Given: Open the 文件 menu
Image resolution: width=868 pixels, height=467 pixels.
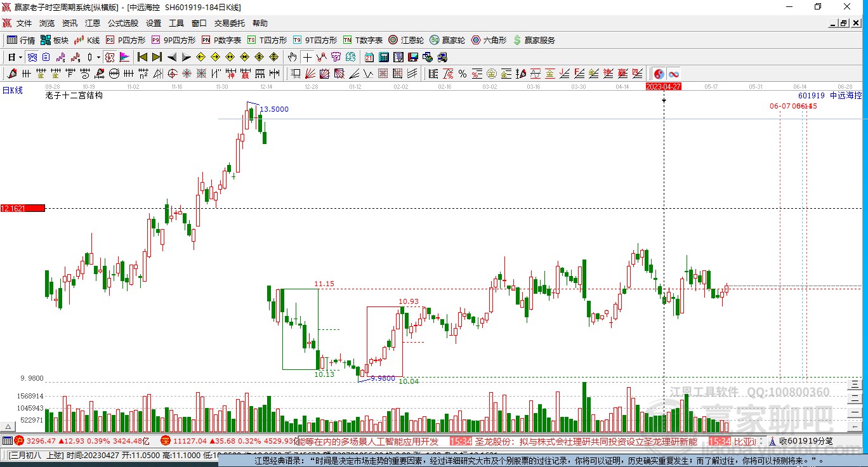Looking at the screenshot, I should coord(23,23).
